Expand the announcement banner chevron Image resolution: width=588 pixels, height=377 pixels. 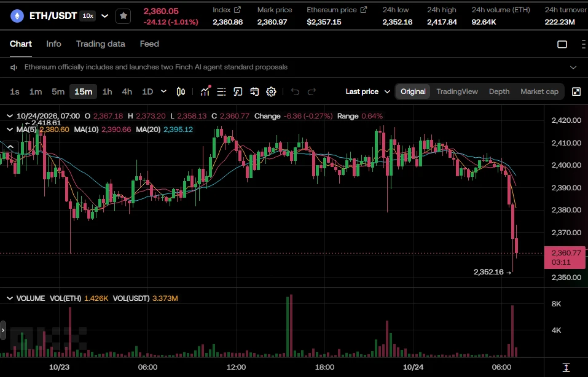(x=573, y=68)
